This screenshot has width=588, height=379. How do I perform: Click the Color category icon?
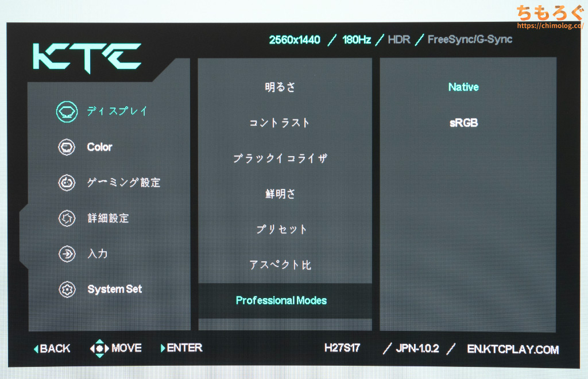[67, 147]
